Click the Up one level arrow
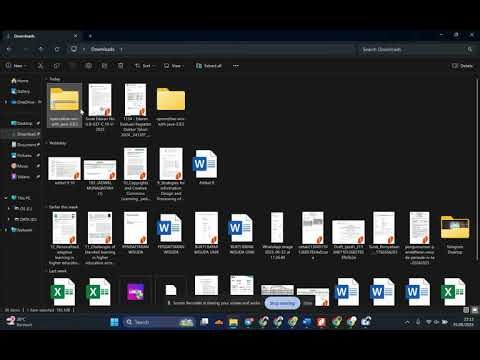Viewport: 480px width, 360px height. [41, 49]
